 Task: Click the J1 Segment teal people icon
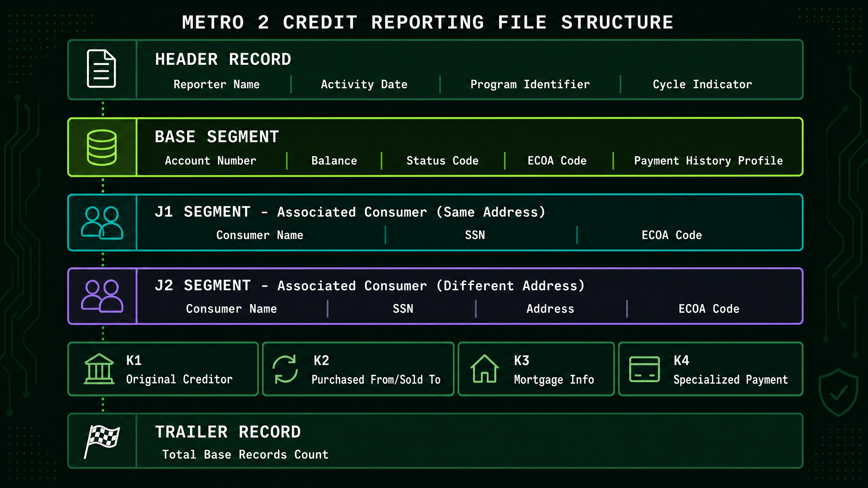coord(102,223)
